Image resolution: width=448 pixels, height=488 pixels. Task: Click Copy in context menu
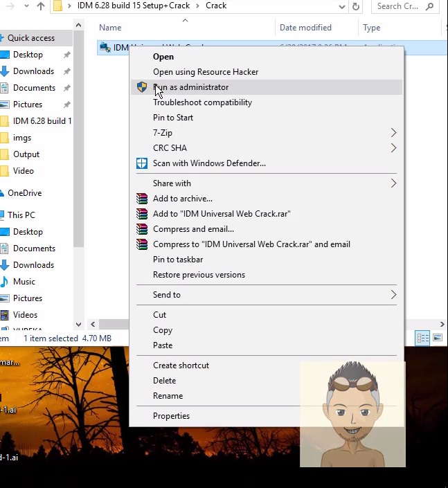coord(266,330)
